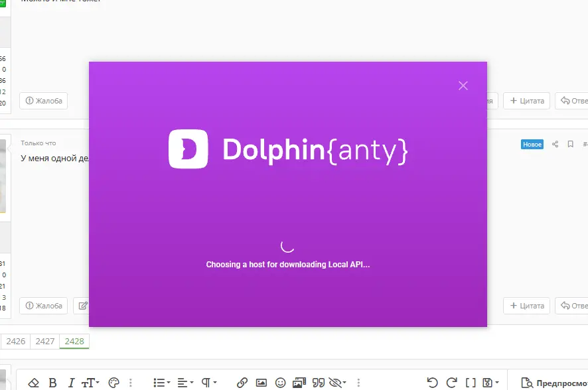
Task: Undo the last edit in the editor
Action: [x=433, y=383]
